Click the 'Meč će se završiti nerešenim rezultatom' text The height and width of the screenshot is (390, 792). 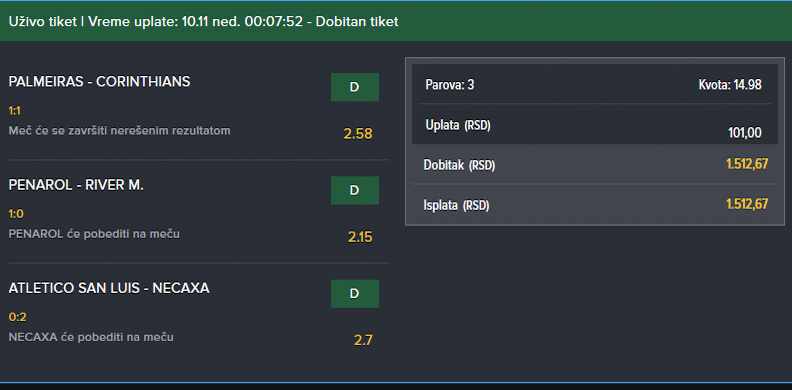(x=120, y=131)
